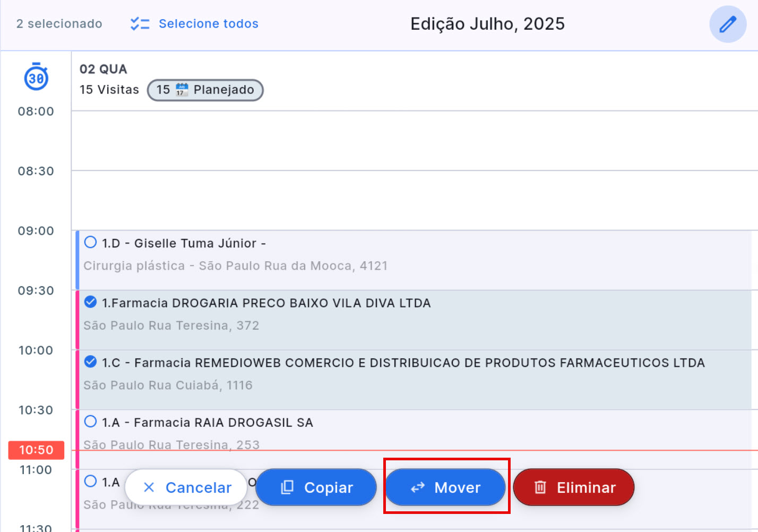Uncheck DROGARIA PRECO BAIXO VILA DIVA visit
The width and height of the screenshot is (758, 532).
[91, 302]
